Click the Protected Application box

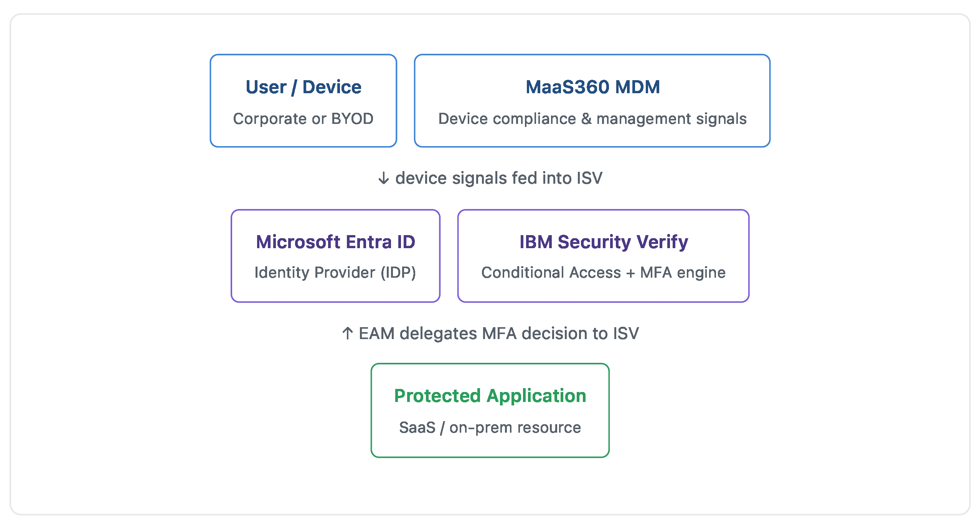tap(490, 410)
